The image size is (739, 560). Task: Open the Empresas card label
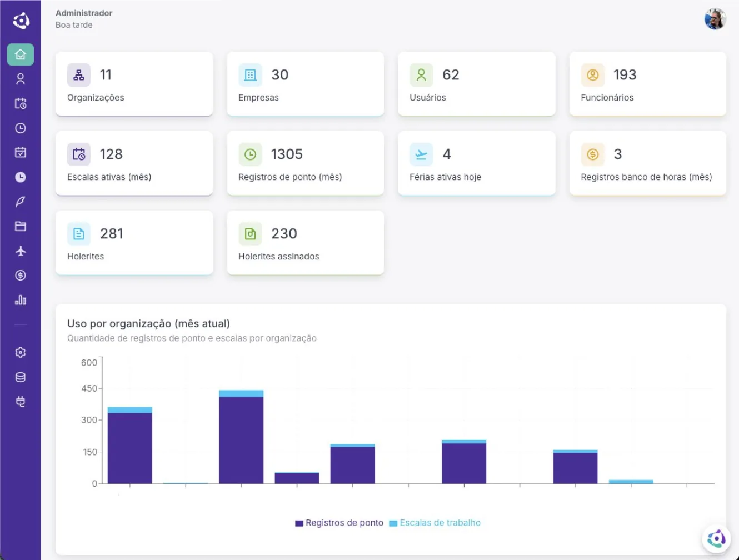tap(258, 98)
